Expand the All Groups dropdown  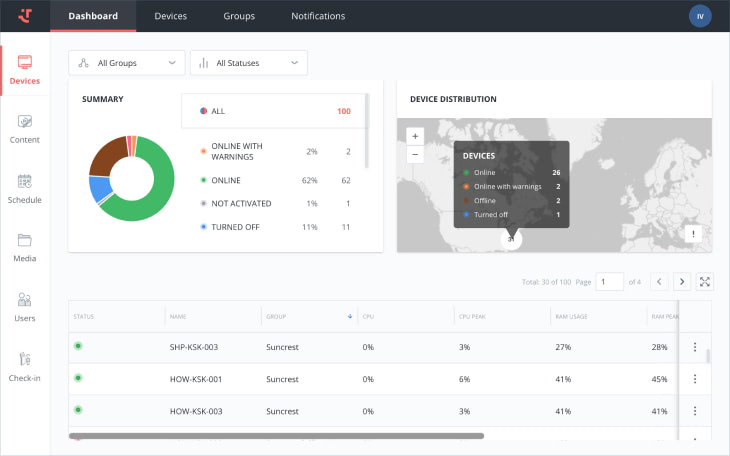click(127, 63)
